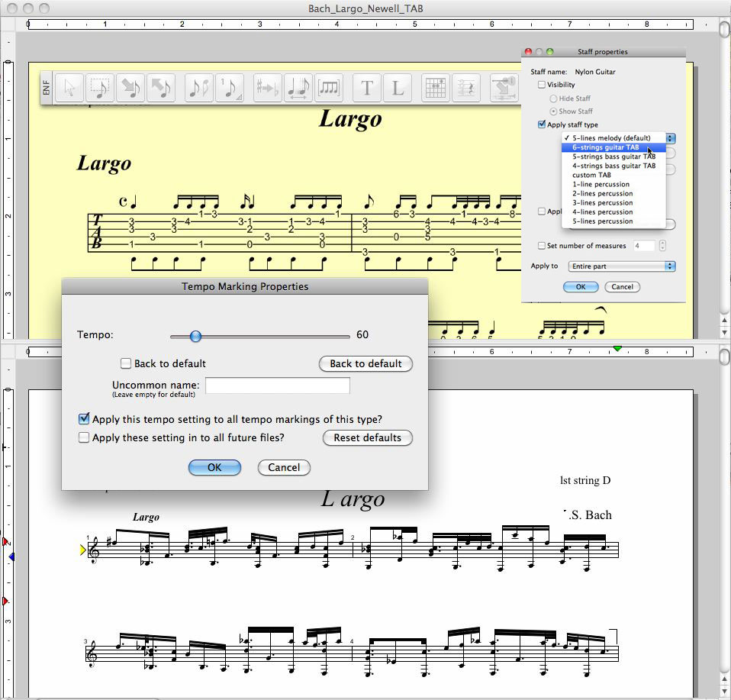This screenshot has height=700, width=731.
Task: Click the staff type dropdown arrows
Action: tap(671, 138)
